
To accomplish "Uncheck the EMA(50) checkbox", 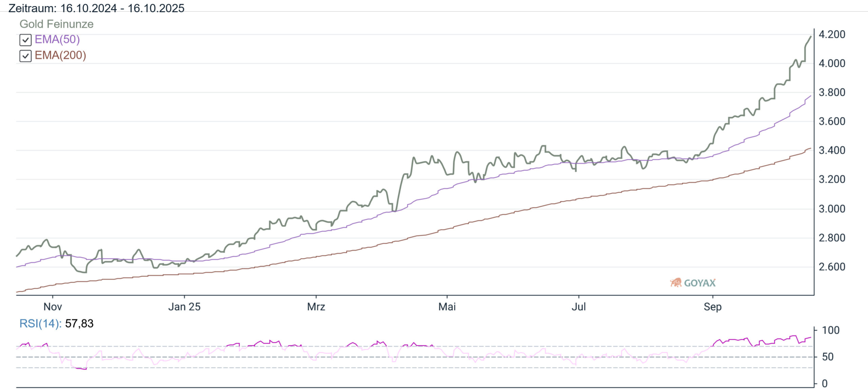I will pos(25,40).
